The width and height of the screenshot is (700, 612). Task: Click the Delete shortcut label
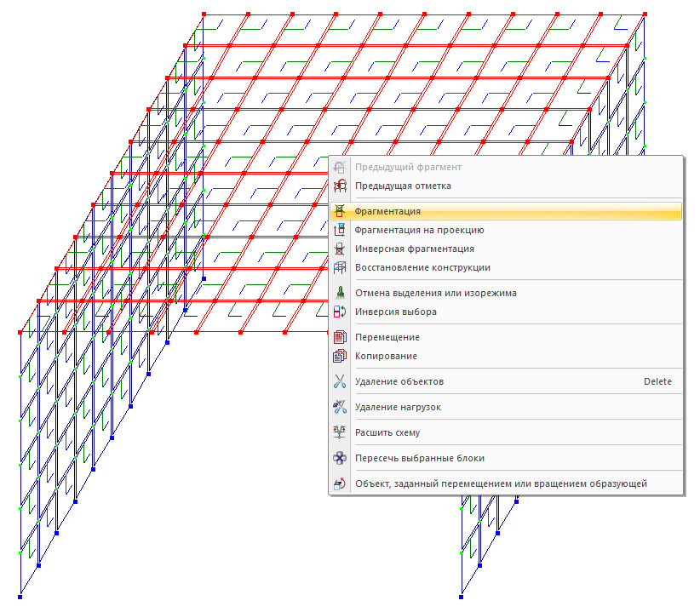click(657, 381)
